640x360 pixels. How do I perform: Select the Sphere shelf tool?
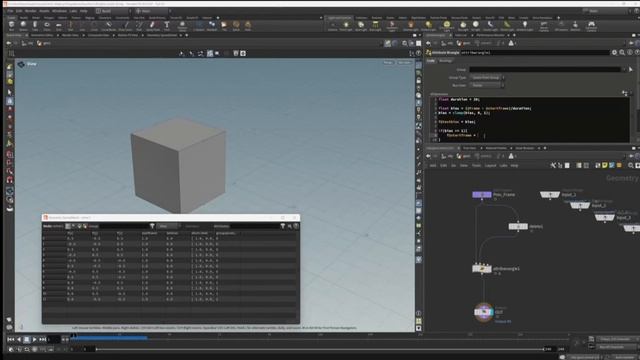(x=23, y=26)
